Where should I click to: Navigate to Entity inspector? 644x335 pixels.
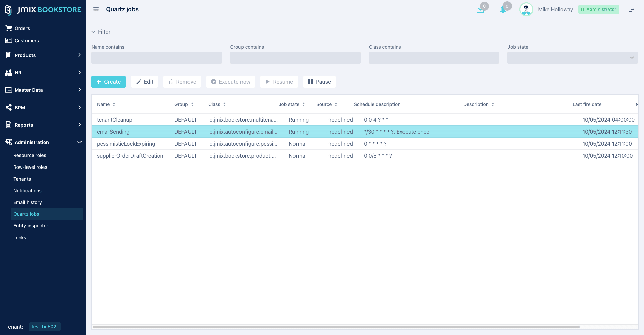(x=31, y=226)
